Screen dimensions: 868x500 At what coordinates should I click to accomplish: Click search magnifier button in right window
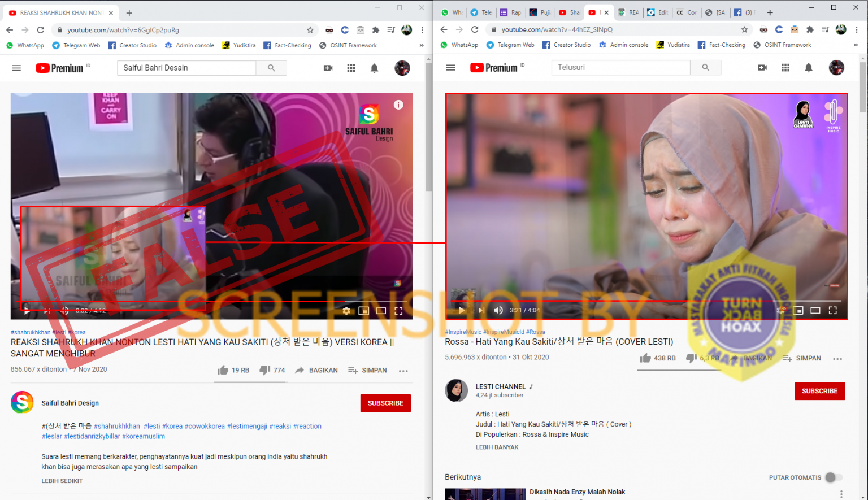click(705, 67)
